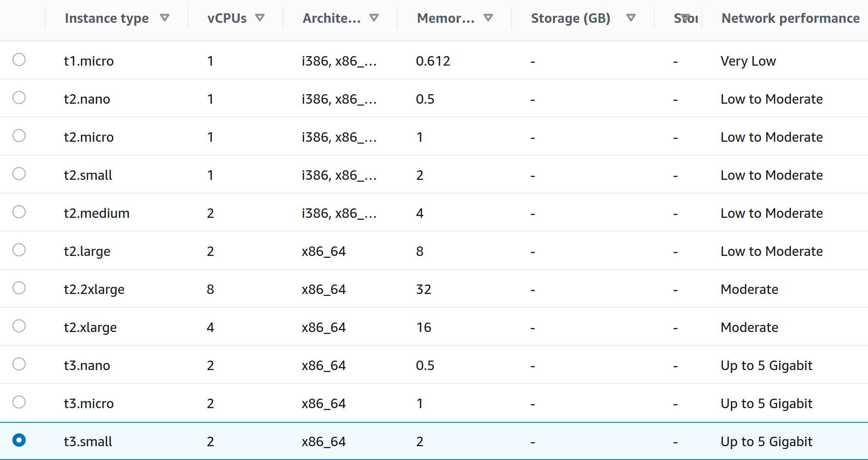
Task: Pick the t2.small instance radio button
Action: (19, 174)
